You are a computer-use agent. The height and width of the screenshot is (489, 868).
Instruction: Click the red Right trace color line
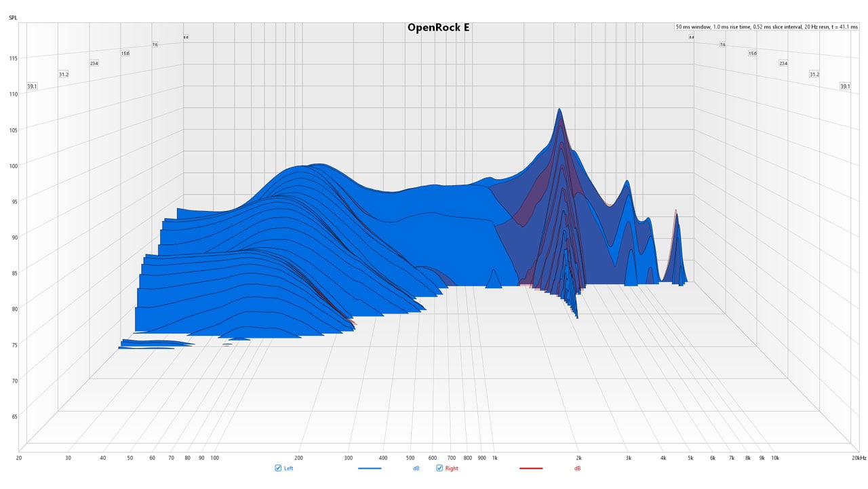[531, 468]
